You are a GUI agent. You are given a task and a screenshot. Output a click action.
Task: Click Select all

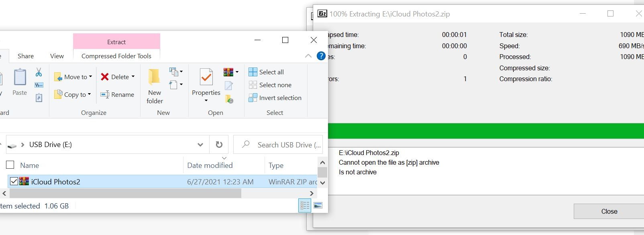click(266, 72)
